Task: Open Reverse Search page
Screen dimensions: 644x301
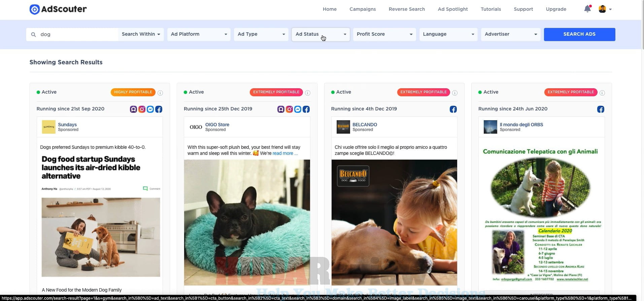Action: pyautogui.click(x=407, y=9)
